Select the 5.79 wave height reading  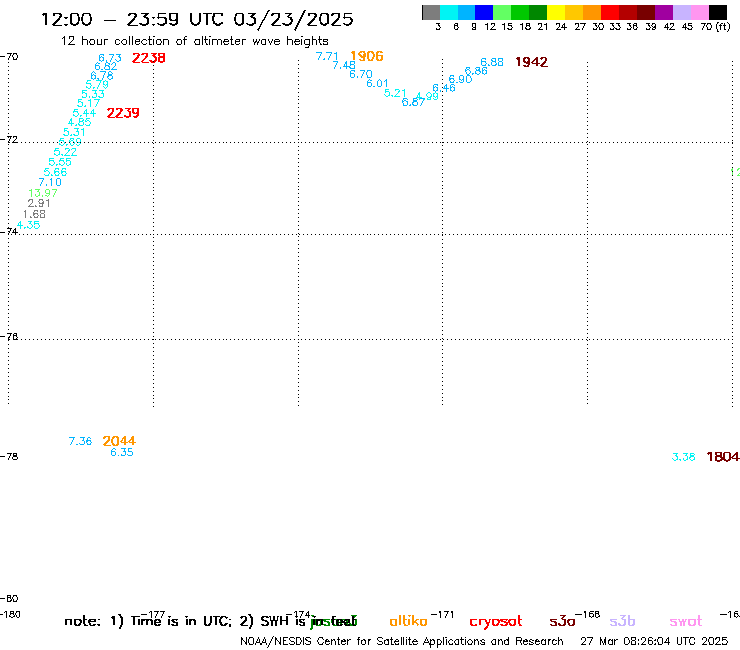pyautogui.click(x=97, y=85)
